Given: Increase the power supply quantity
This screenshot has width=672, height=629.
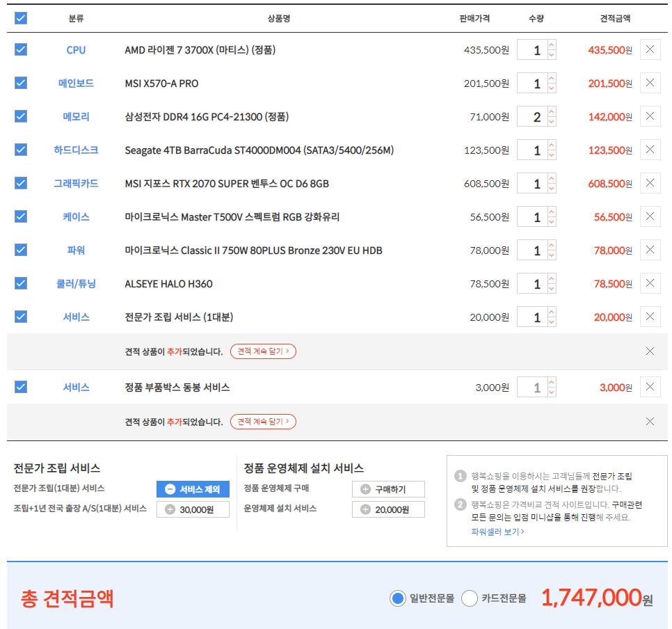Looking at the screenshot, I should coord(552,245).
